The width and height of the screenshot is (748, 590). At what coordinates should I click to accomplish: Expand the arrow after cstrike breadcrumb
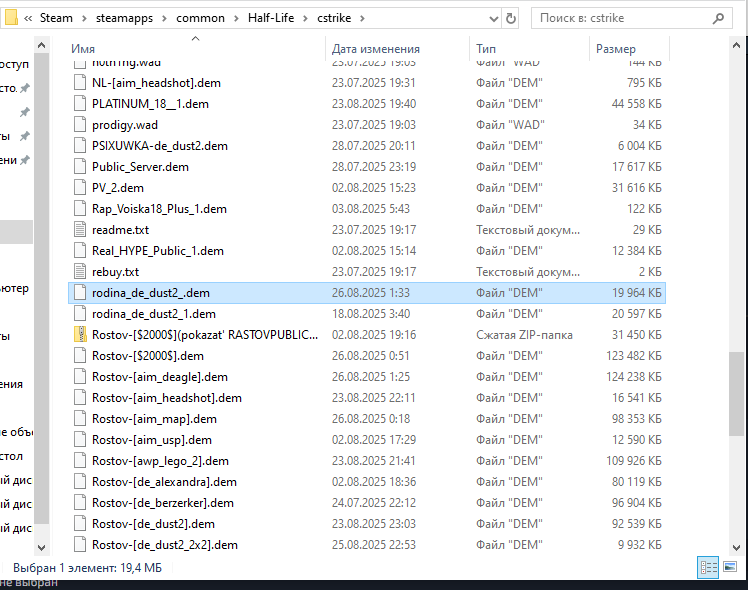coord(362,19)
